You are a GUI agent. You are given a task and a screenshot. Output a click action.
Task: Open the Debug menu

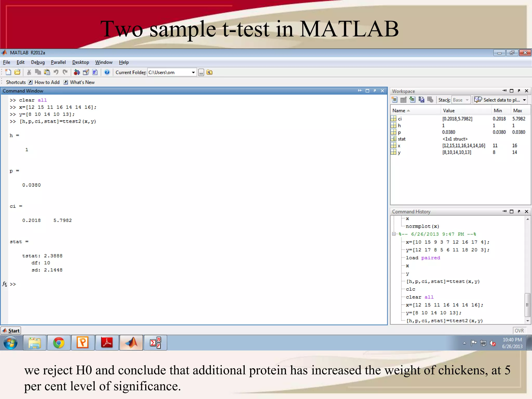pos(38,62)
